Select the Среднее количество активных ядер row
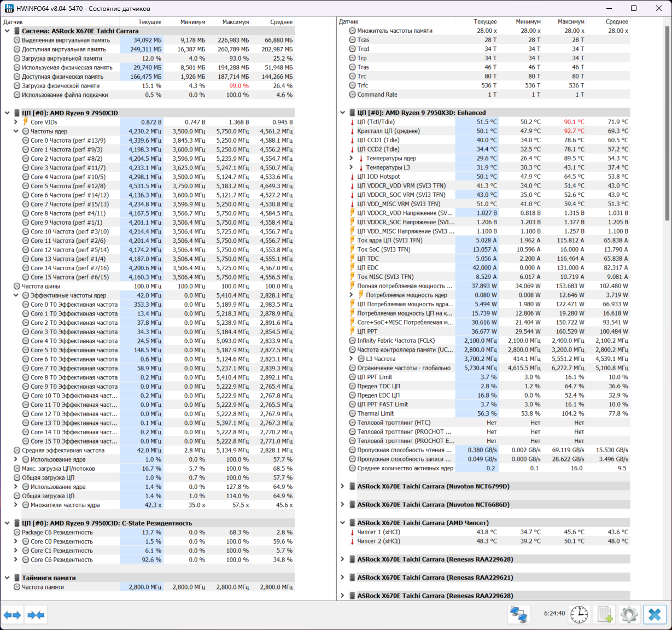The image size is (672, 630). (483, 468)
